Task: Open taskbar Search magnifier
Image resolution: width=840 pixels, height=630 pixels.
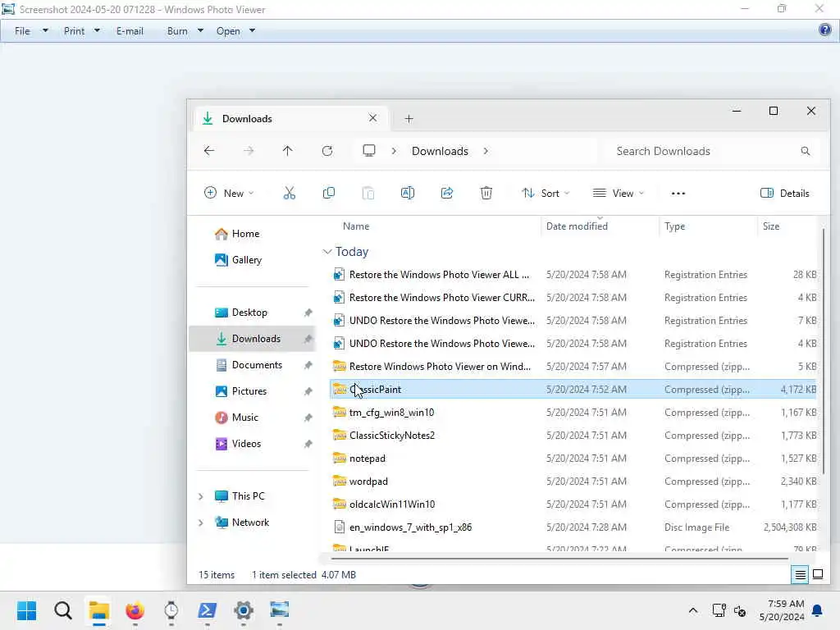Action: [62, 610]
